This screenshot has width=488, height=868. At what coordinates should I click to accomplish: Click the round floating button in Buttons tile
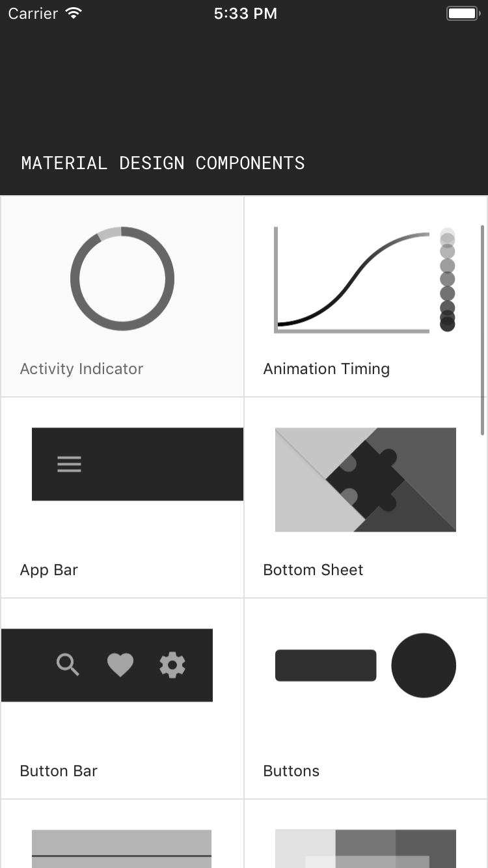pyautogui.click(x=424, y=665)
